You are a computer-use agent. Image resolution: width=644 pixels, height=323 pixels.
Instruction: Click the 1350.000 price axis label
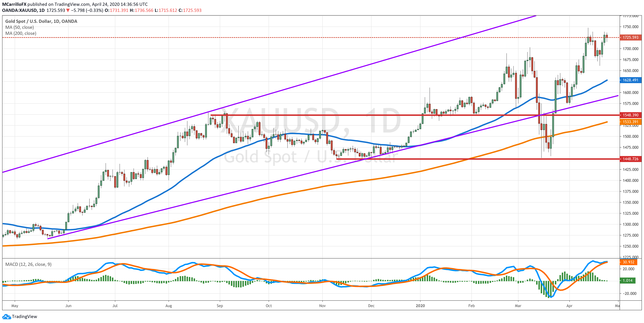pyautogui.click(x=631, y=203)
